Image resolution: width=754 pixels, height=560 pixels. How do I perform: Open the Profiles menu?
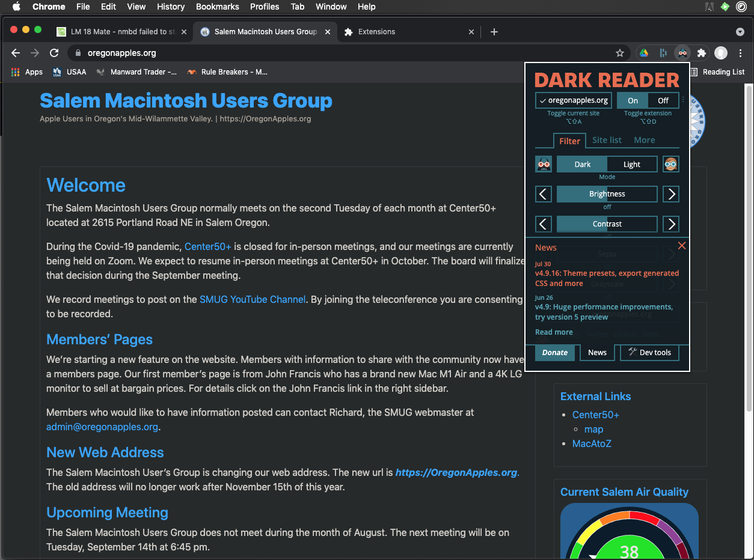point(265,7)
